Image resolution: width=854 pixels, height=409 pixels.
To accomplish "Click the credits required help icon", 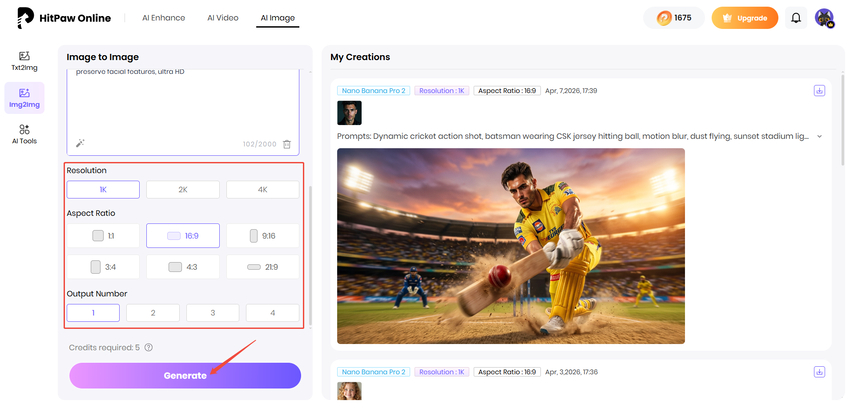I will pos(149,347).
